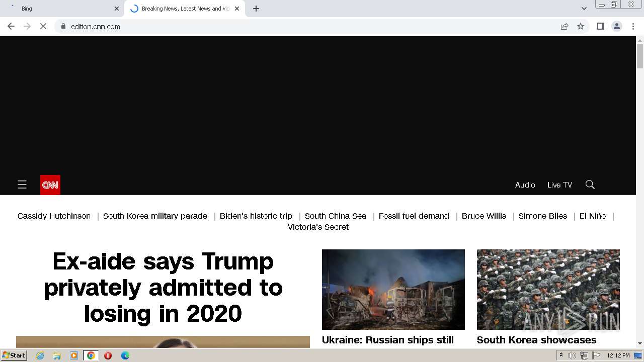This screenshot has width=644, height=362.
Task: Close the Breaking News CNN tab
Action: coord(237,9)
